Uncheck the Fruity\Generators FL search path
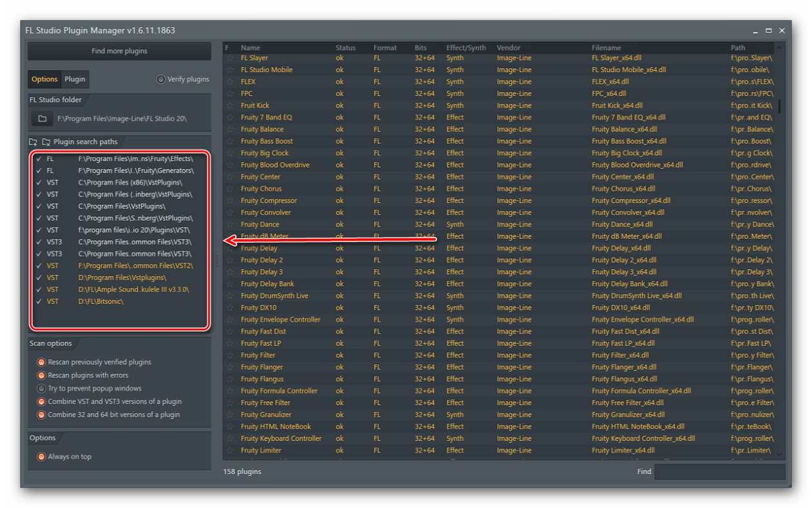Screen dimensions: 812x508 coord(39,171)
